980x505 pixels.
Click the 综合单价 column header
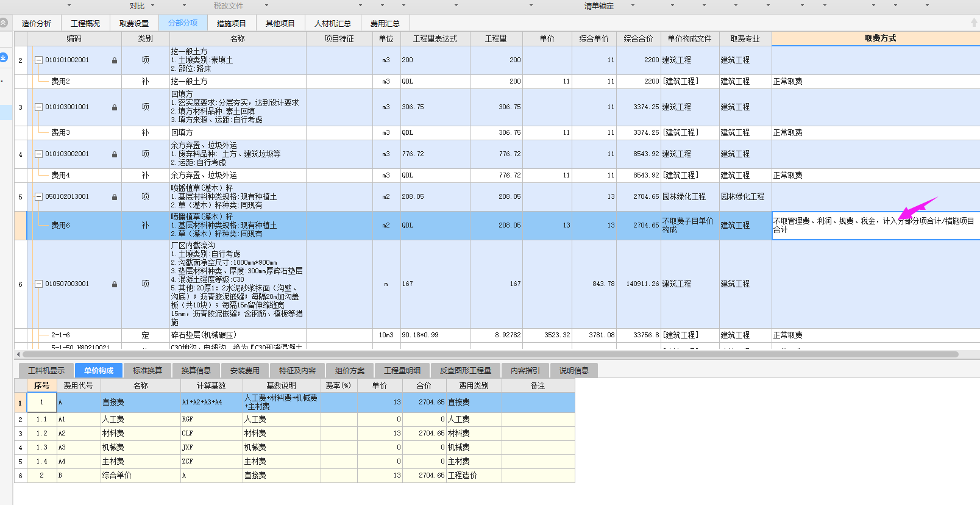tap(594, 38)
